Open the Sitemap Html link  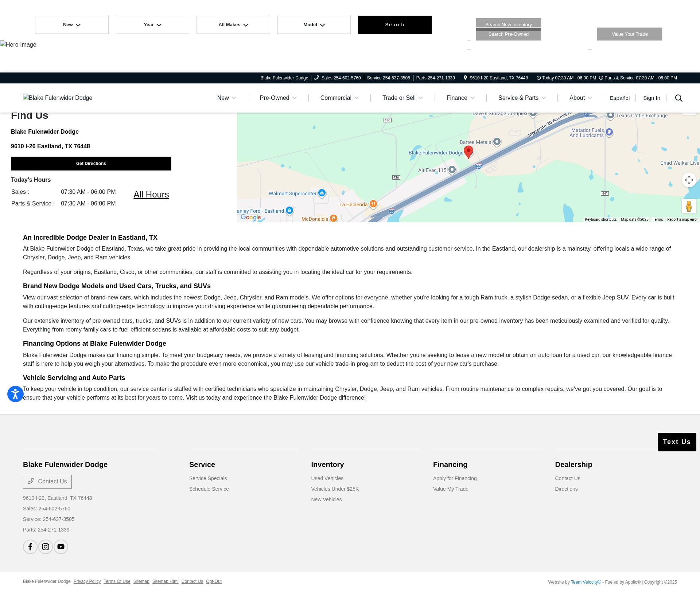click(x=166, y=581)
